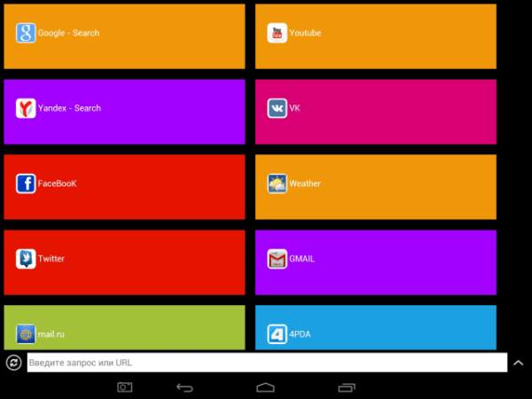Open the 4PDA icon
Image resolution: width=532 pixels, height=399 pixels.
point(277,334)
